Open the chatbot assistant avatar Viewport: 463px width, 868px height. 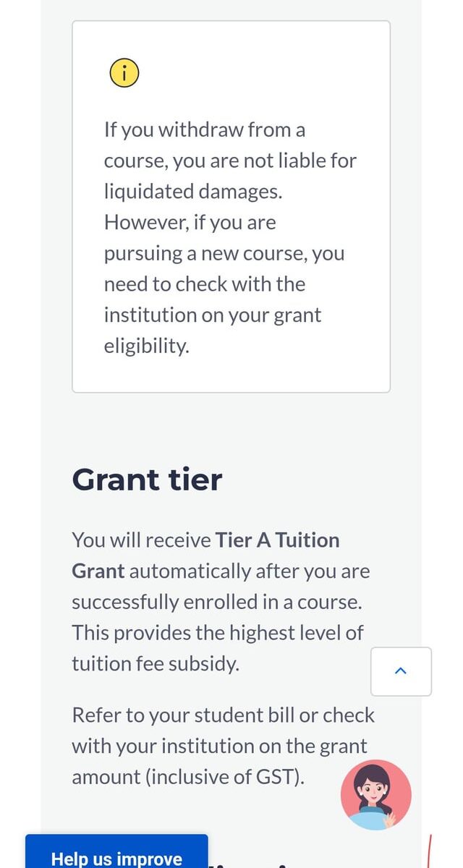tap(376, 794)
